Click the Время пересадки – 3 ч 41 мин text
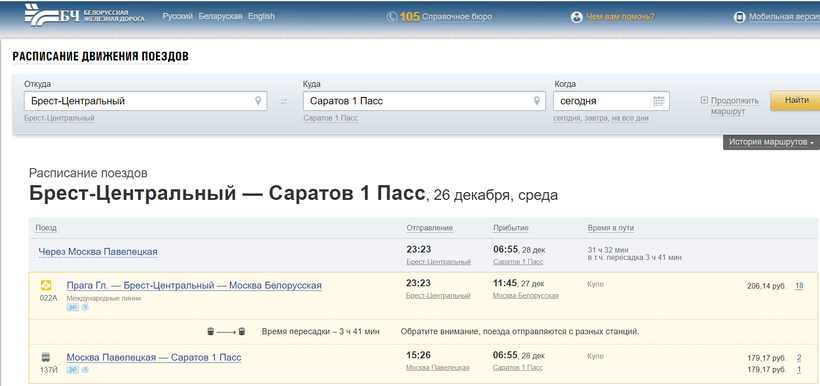The height and width of the screenshot is (386, 820). (x=321, y=332)
